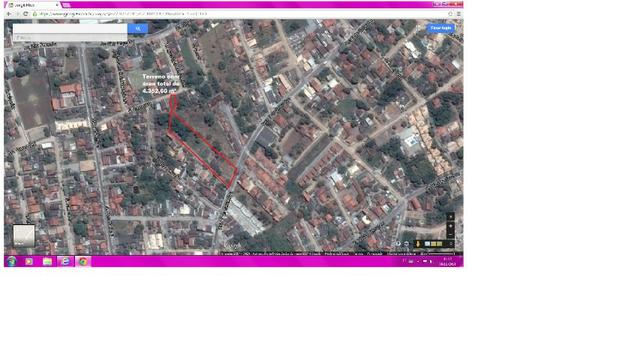Focus the Google Maps search box

coord(70,29)
